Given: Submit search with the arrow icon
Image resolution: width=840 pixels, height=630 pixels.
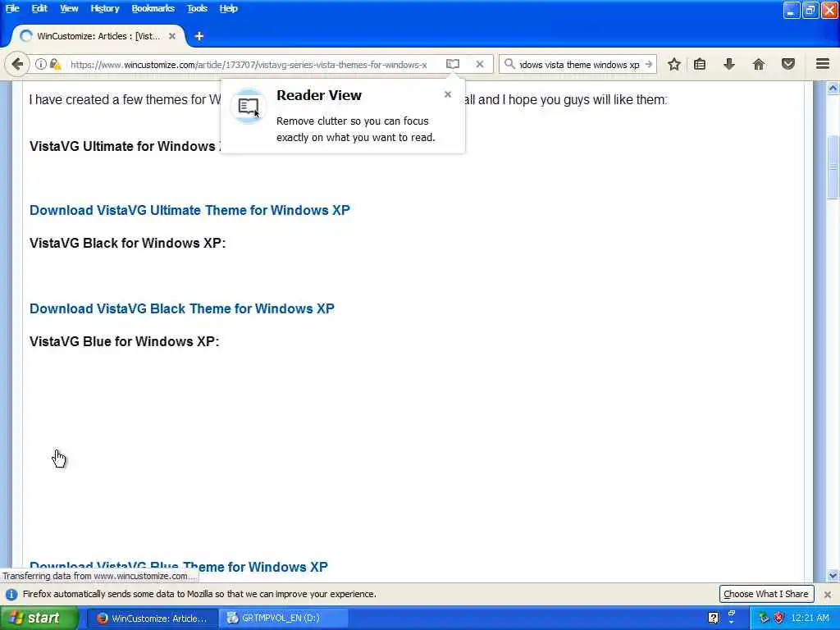Looking at the screenshot, I should click(649, 64).
